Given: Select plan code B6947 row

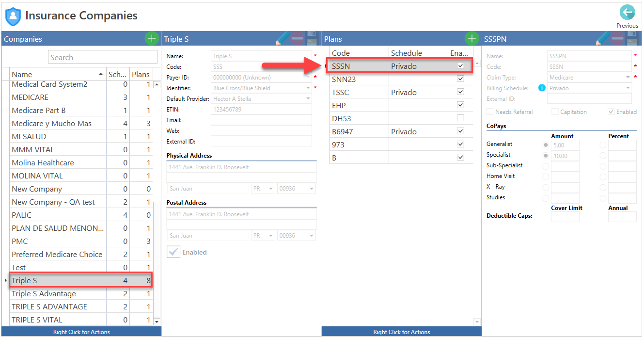Looking at the screenshot, I should (x=401, y=131).
